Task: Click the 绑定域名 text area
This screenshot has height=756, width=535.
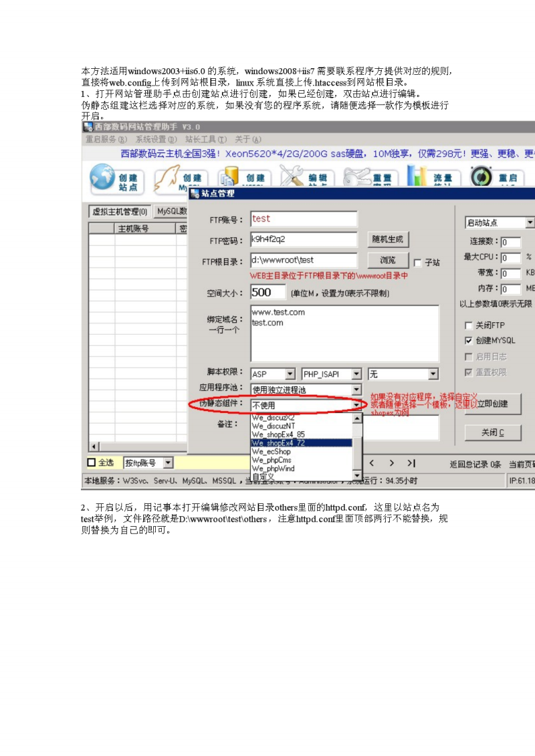Action: pyautogui.click(x=345, y=333)
